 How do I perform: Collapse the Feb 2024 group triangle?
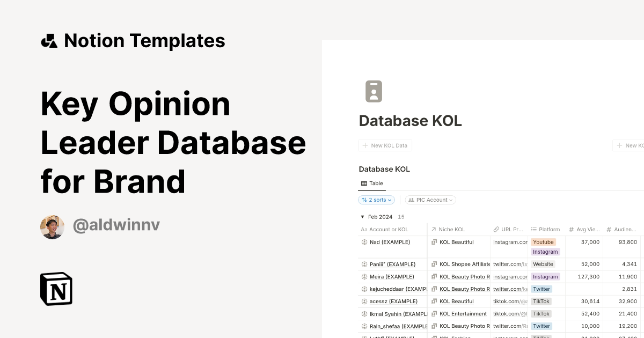pyautogui.click(x=362, y=217)
